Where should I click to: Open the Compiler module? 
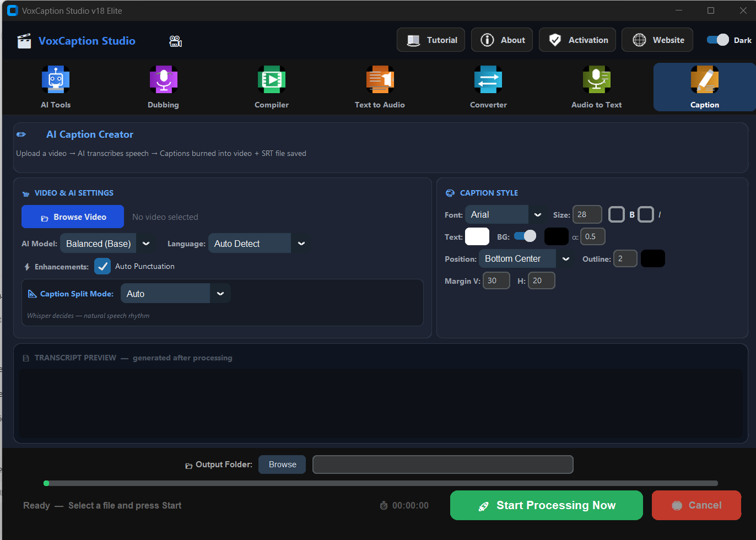coord(271,87)
